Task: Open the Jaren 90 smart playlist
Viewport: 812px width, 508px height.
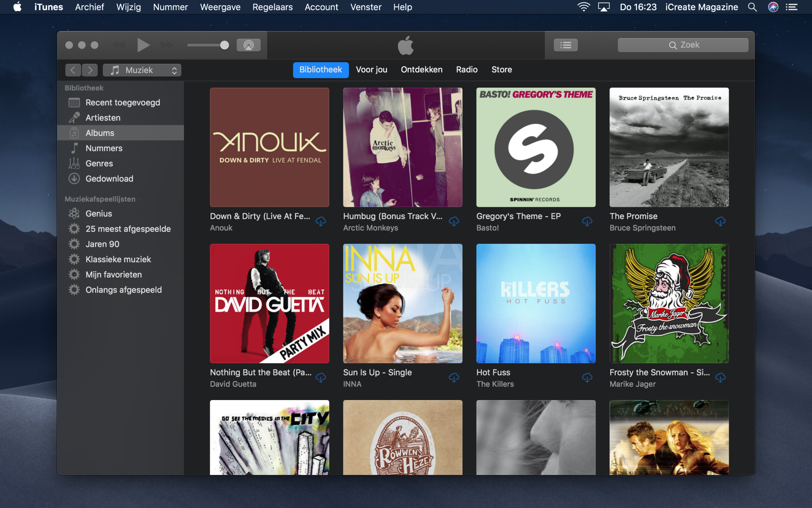Action: point(102,244)
